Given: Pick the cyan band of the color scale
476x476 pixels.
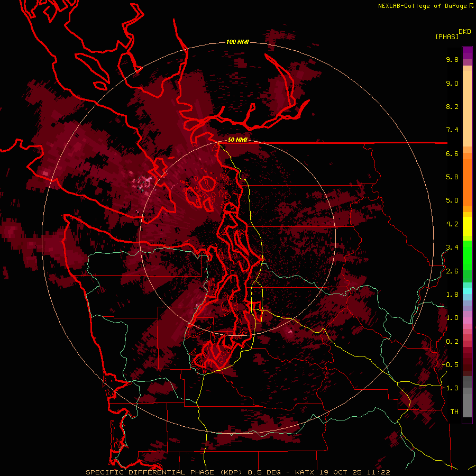Looking at the screenshot, I should 467,291.
